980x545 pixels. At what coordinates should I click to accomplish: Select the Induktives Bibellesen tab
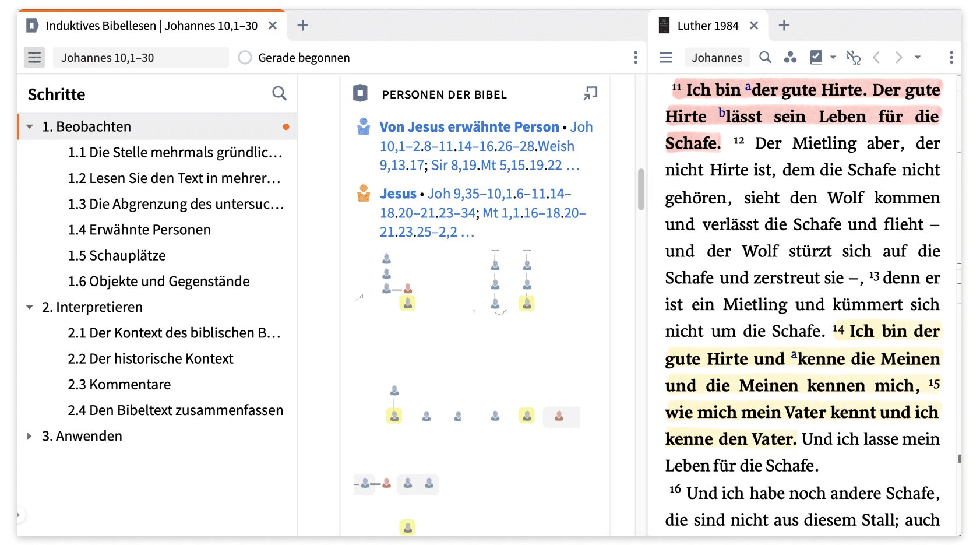151,26
